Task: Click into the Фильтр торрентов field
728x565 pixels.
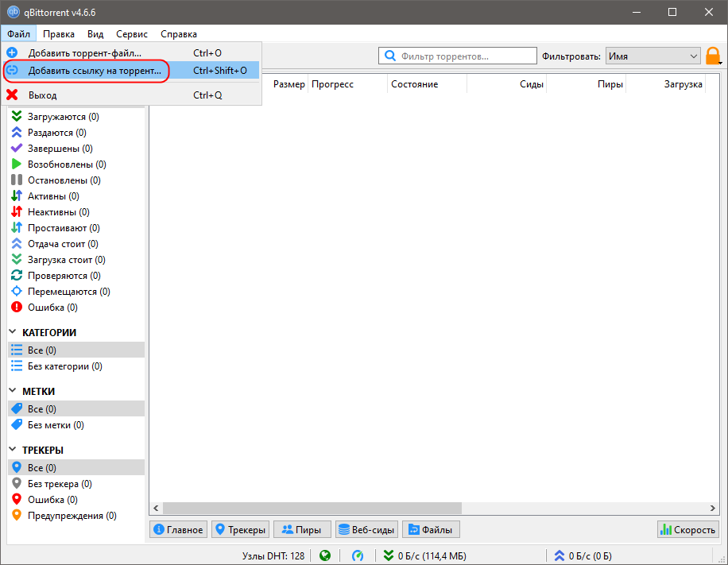Action: coord(458,56)
